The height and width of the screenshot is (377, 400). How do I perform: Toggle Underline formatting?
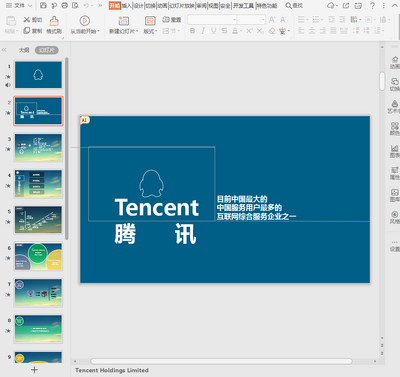214,31
